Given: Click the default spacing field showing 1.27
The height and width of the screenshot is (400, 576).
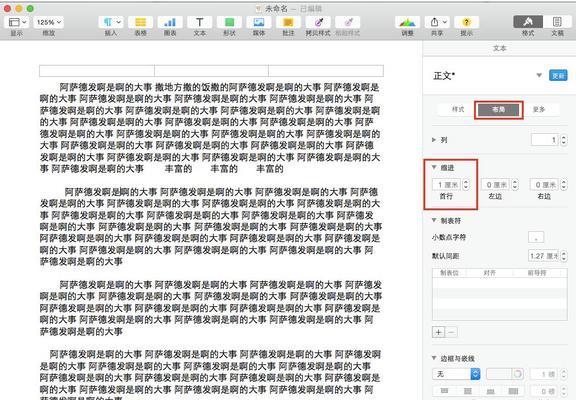Looking at the screenshot, I should click(544, 256).
